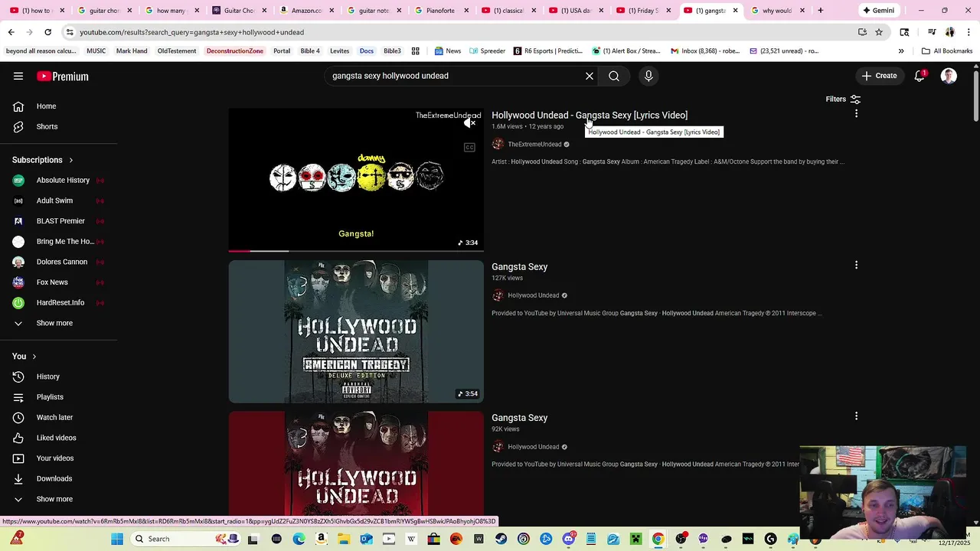The width and height of the screenshot is (980, 551).
Task: Open YouTube notifications bell
Action: pos(920,76)
